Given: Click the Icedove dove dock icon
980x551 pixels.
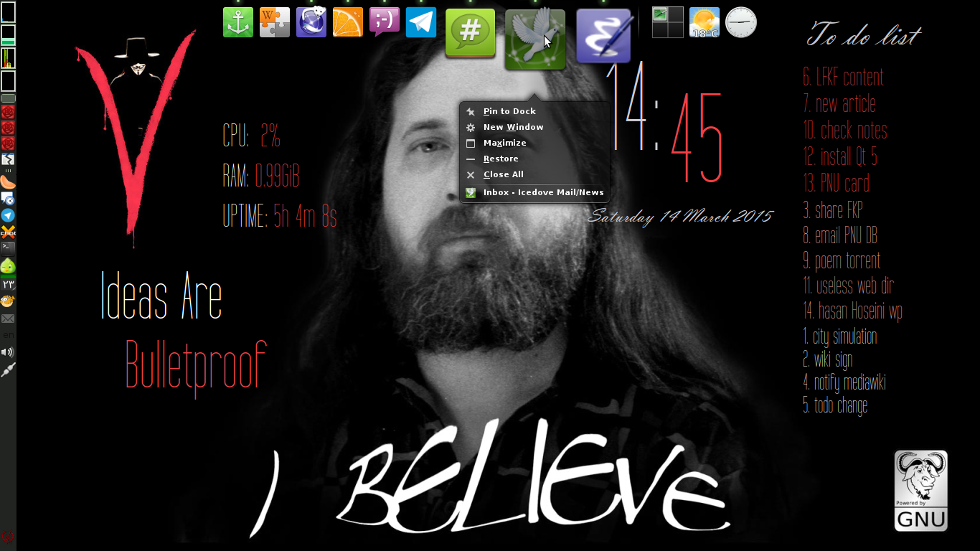Looking at the screenshot, I should coord(535,39).
